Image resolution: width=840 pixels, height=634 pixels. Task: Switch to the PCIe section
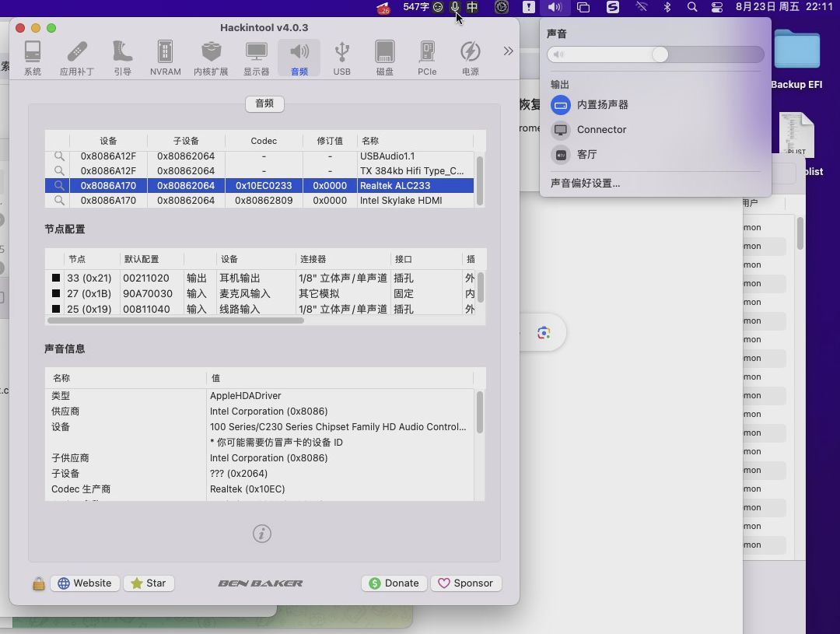(427, 58)
